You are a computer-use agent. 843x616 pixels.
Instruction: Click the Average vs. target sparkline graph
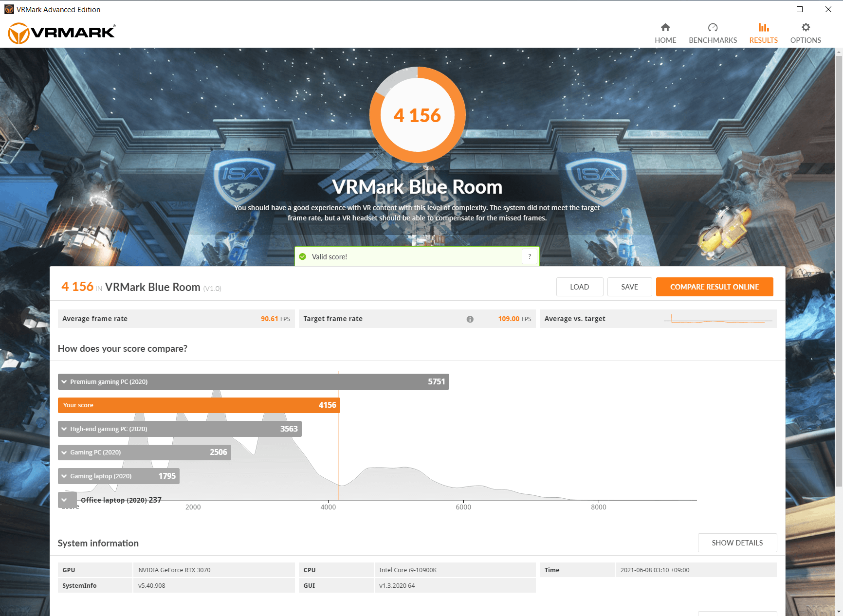(718, 319)
